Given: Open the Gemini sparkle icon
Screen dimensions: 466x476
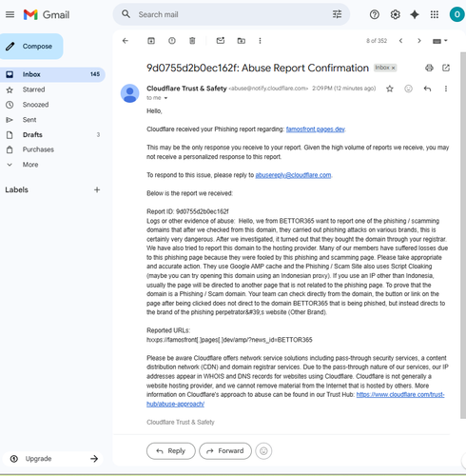Looking at the screenshot, I should click(415, 14).
